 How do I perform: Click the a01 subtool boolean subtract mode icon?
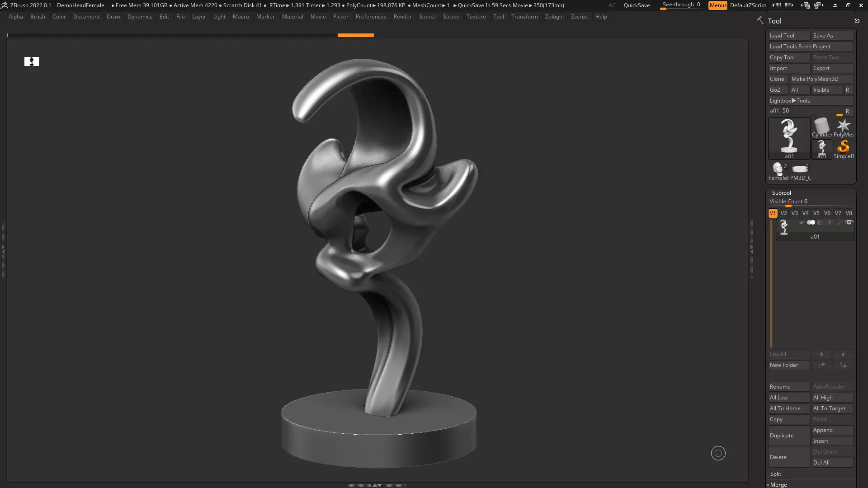click(x=821, y=222)
